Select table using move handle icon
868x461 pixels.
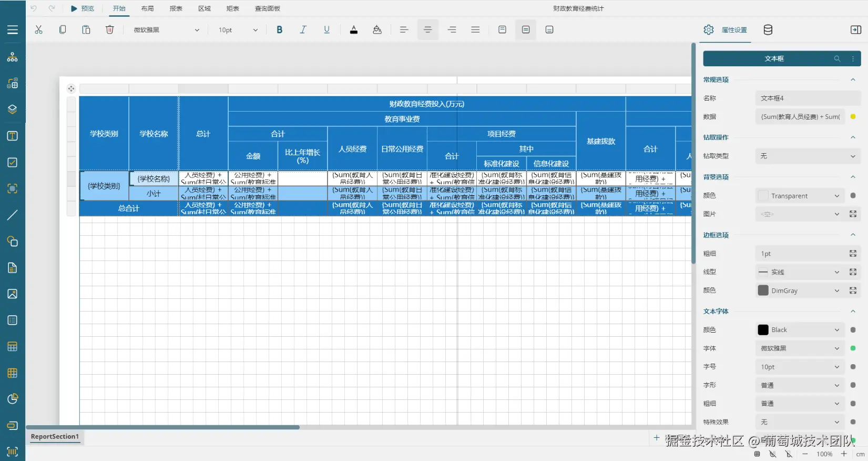(x=72, y=88)
